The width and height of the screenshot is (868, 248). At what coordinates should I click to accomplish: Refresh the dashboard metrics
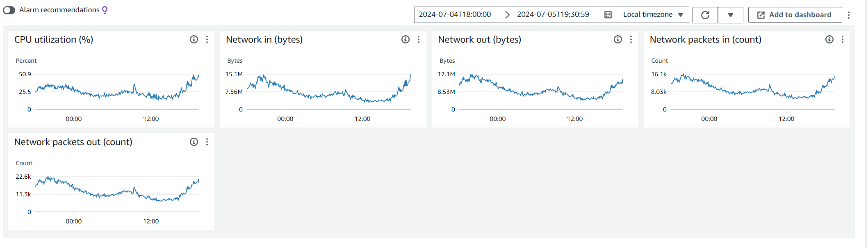[x=705, y=15]
